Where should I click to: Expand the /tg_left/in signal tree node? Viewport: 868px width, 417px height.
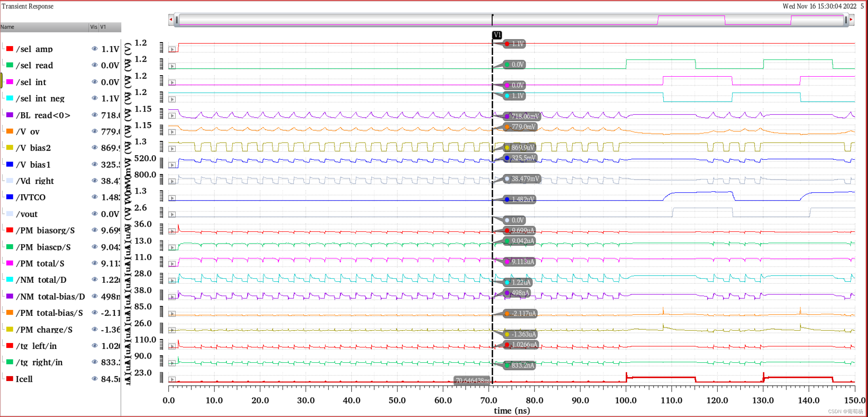3,345
